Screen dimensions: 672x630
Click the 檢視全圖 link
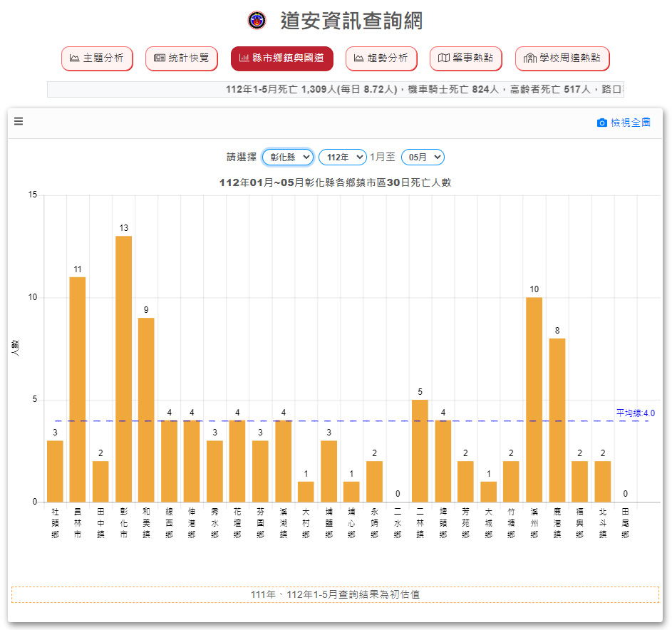(x=630, y=123)
